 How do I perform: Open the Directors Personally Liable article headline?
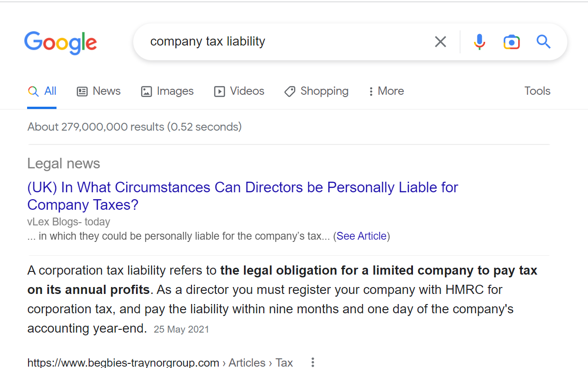click(243, 196)
